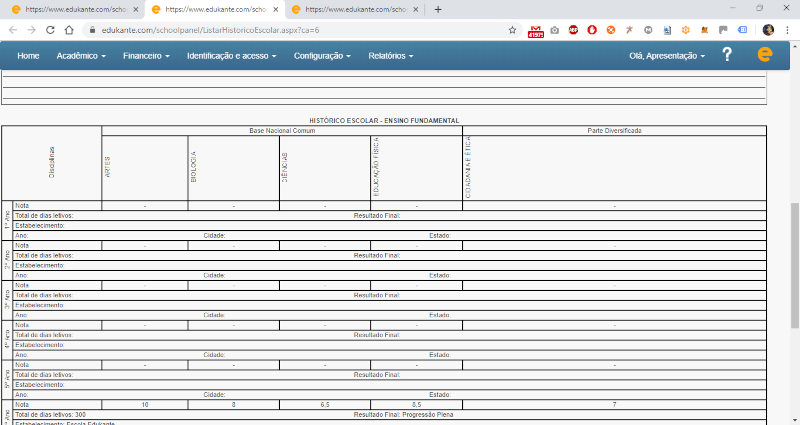Open the MetaMask fox extension icon
The height and width of the screenshot is (425, 800).
click(x=705, y=30)
